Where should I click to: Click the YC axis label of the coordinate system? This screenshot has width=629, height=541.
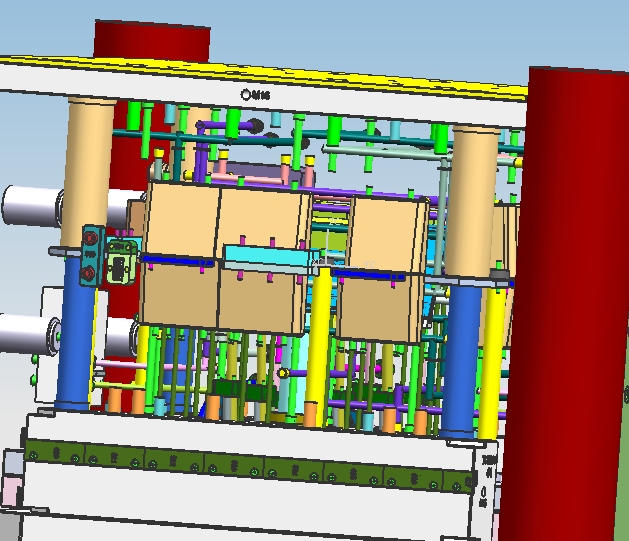(x=369, y=264)
